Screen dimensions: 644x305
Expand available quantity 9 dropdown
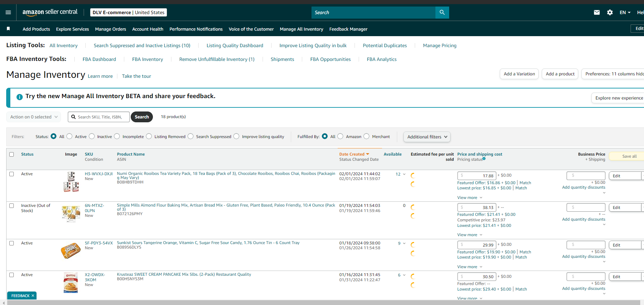[x=404, y=243]
